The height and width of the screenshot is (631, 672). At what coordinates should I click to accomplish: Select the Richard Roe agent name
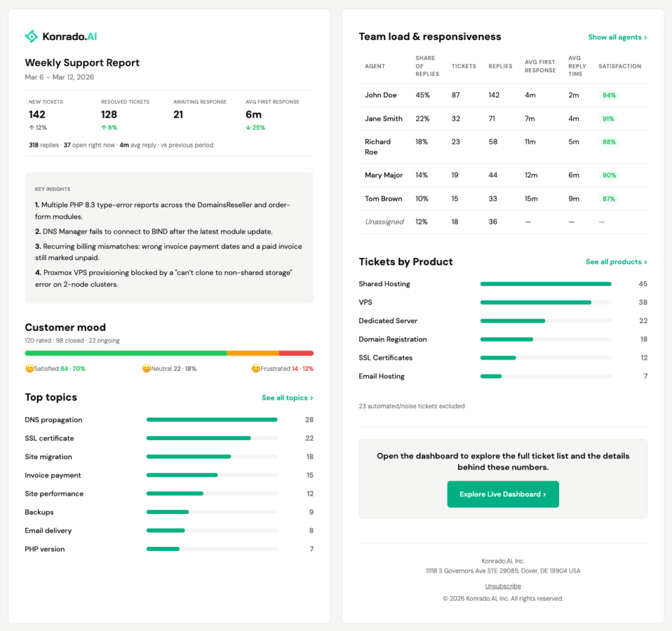click(377, 147)
